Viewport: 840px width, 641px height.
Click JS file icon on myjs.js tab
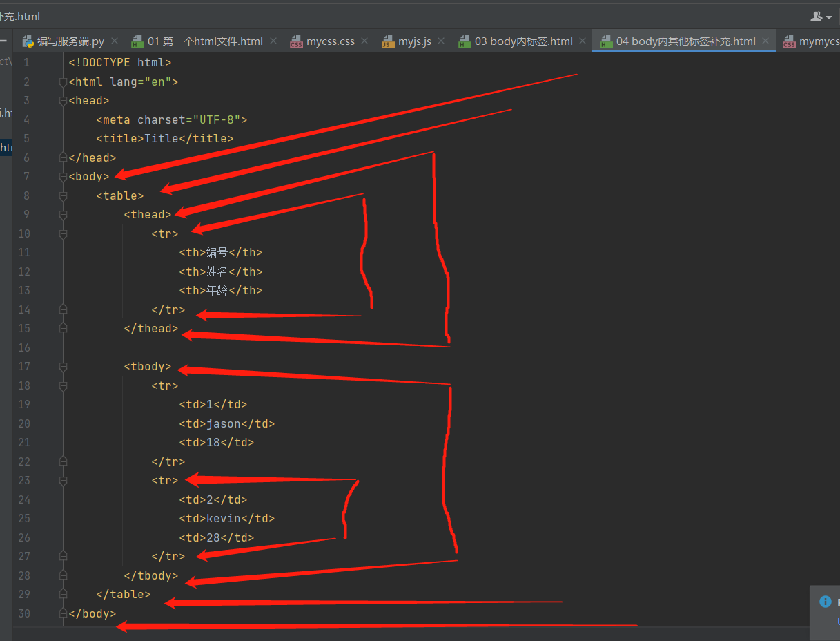tap(387, 41)
